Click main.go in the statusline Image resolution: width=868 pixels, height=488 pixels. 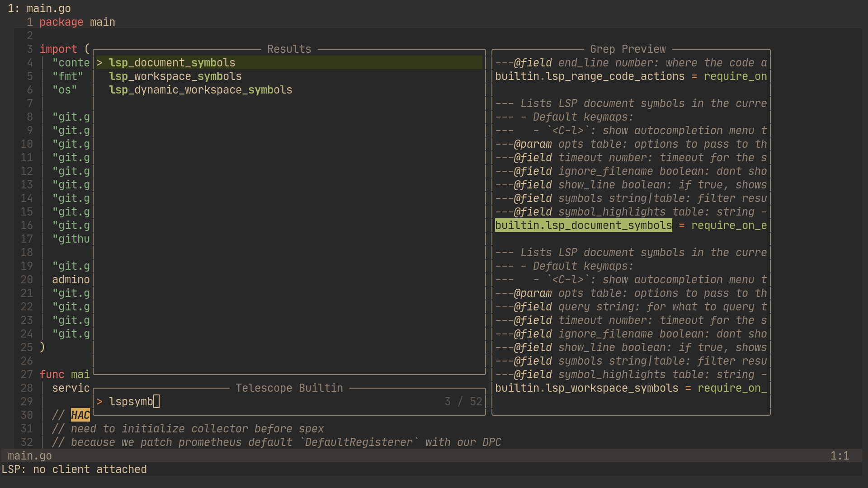coord(29,455)
